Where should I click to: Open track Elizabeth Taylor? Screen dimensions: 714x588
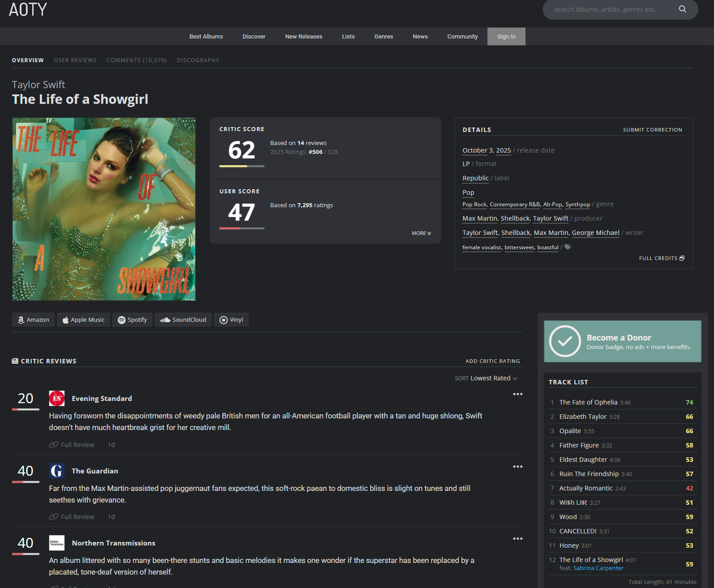(583, 417)
